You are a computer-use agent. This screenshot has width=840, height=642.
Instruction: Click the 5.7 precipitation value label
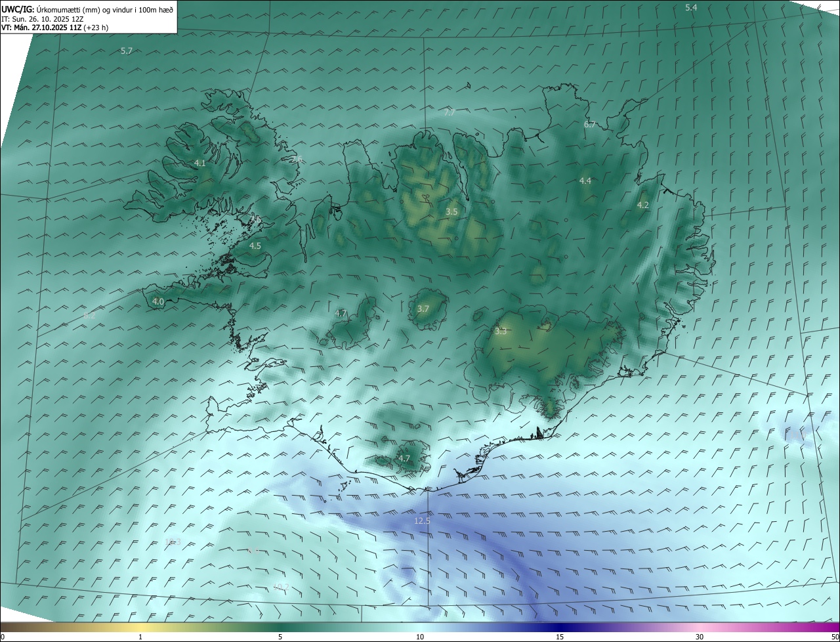pyautogui.click(x=127, y=51)
